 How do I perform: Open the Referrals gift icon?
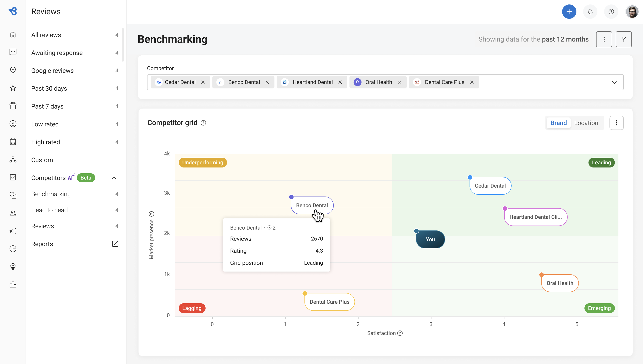(13, 106)
